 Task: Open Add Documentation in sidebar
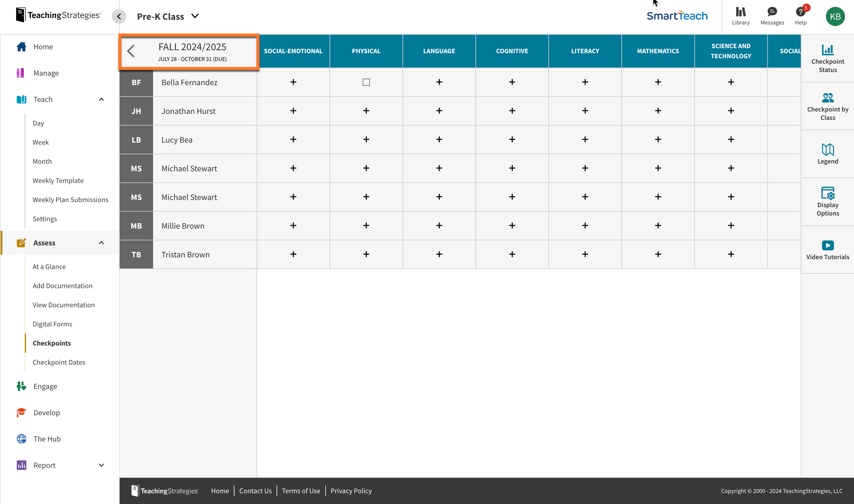(x=62, y=285)
